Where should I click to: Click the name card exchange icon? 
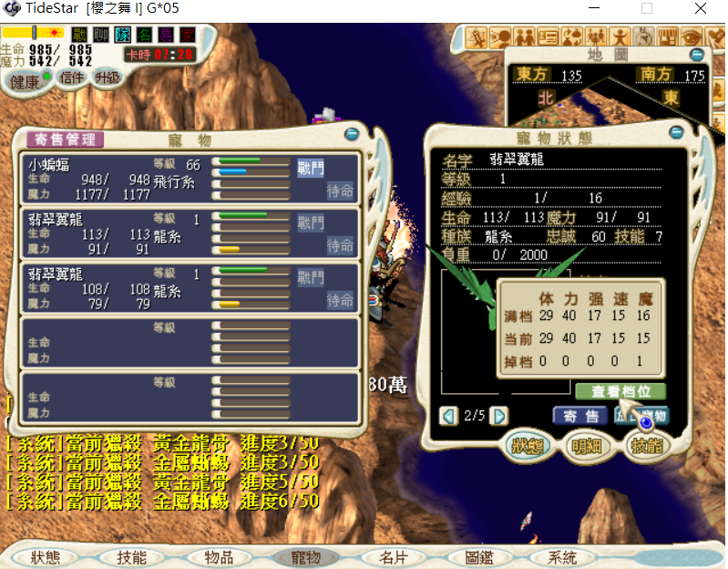coord(548,37)
